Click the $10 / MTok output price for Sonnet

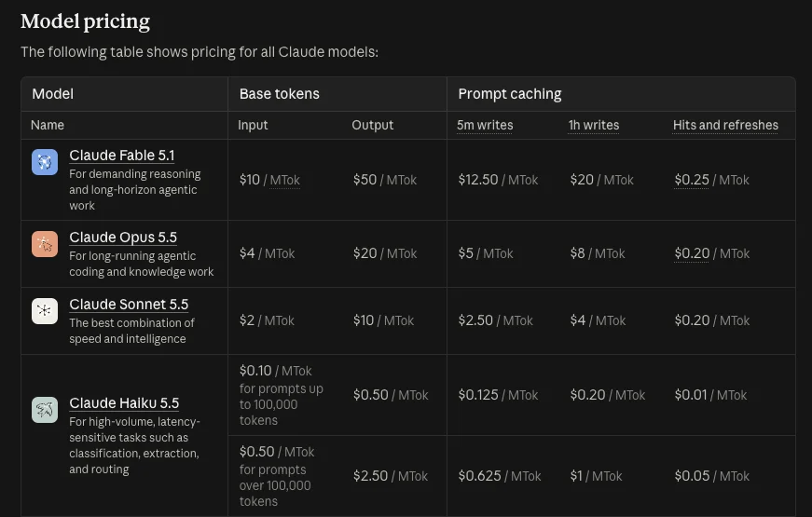pyautogui.click(x=383, y=320)
